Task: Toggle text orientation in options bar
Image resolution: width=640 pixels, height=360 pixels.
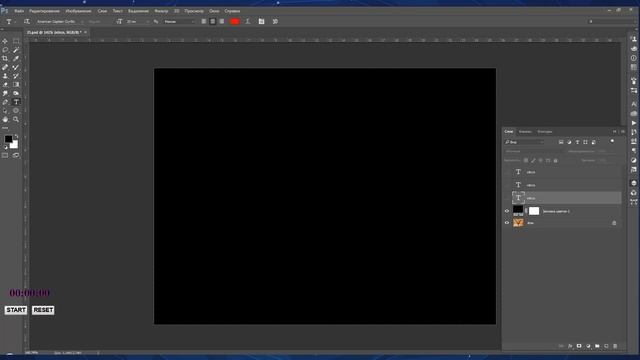Action: tap(27, 21)
